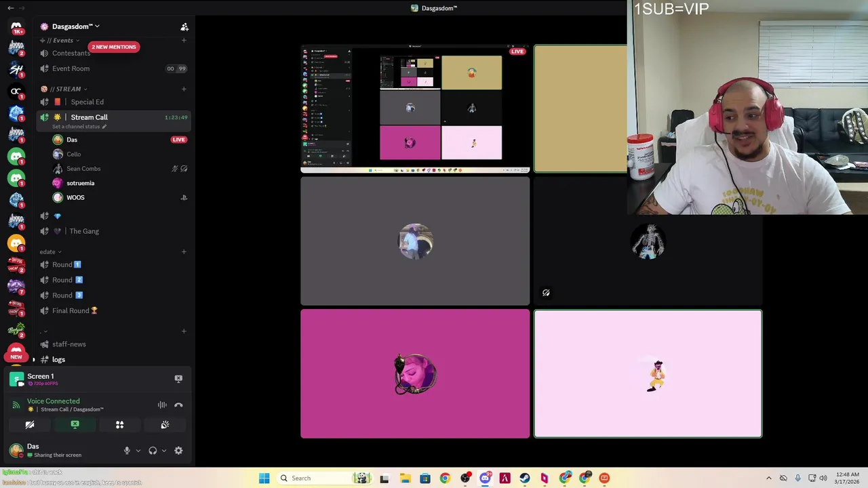Join the Round 2 voice channel
Screen dimensions: 868x488
[x=112, y=280]
